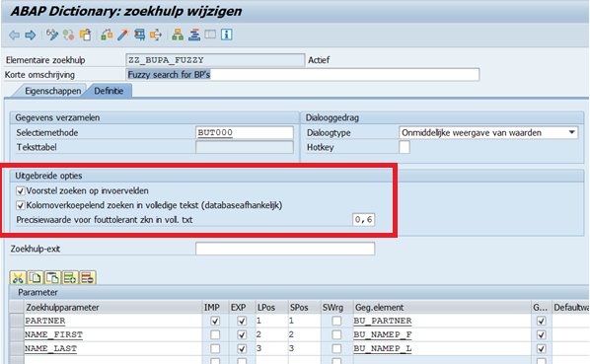The height and width of the screenshot is (364, 590).
Task: Open the Dialoogtype dropdown
Action: (x=571, y=132)
